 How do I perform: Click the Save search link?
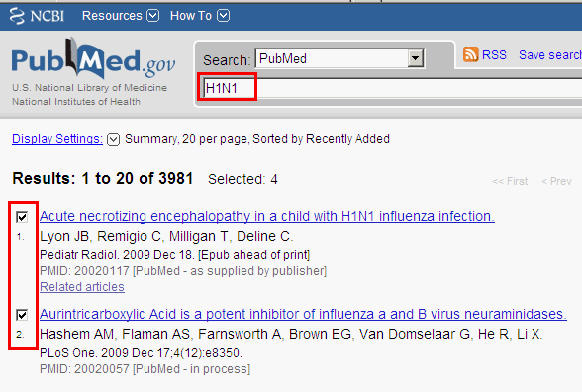pos(550,55)
